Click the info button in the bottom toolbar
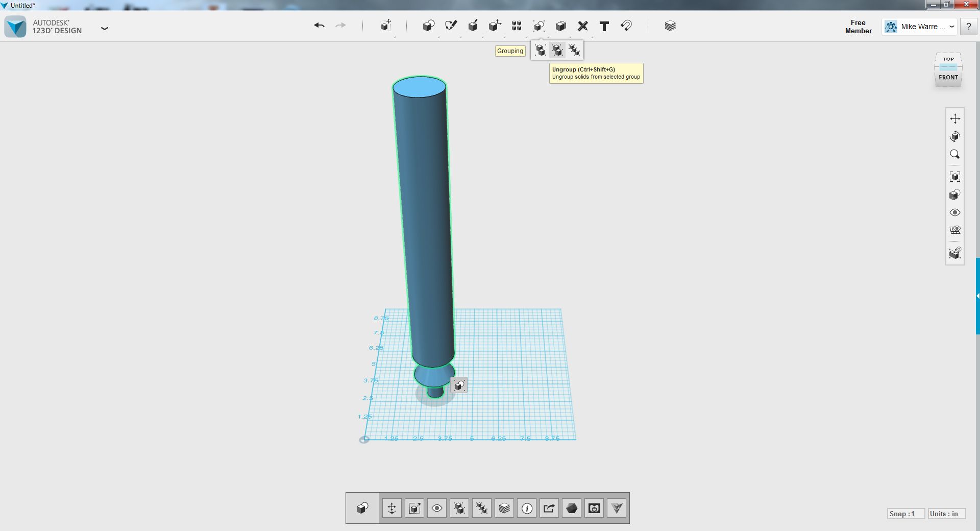Image resolution: width=980 pixels, height=531 pixels. pyautogui.click(x=527, y=508)
